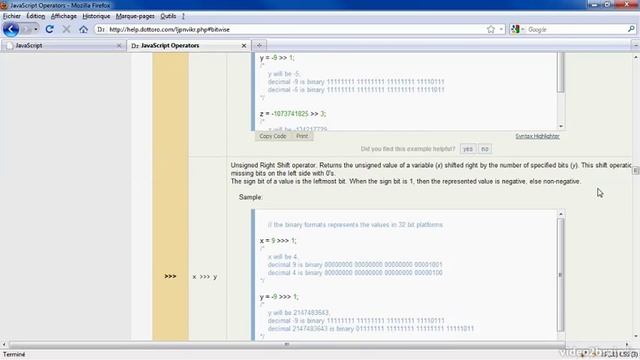Open the Historique menu

(96, 16)
